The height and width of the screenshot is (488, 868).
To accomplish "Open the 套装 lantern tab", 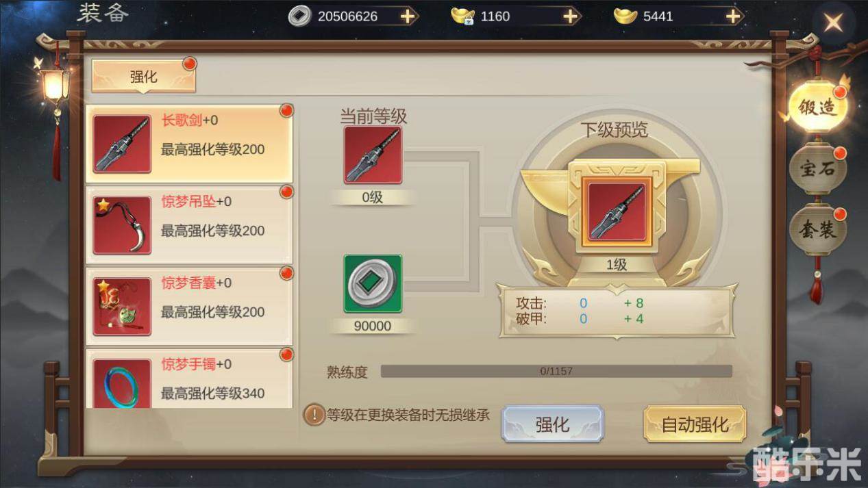I will click(817, 230).
